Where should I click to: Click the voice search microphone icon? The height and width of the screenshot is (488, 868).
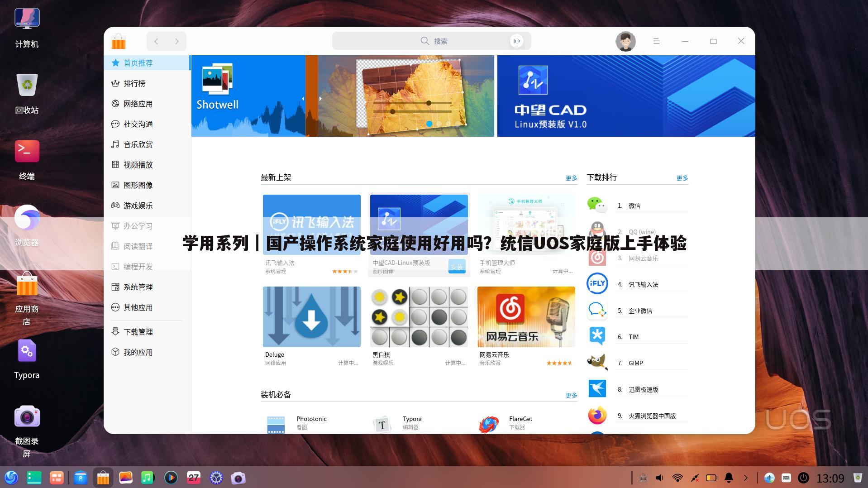pyautogui.click(x=516, y=41)
